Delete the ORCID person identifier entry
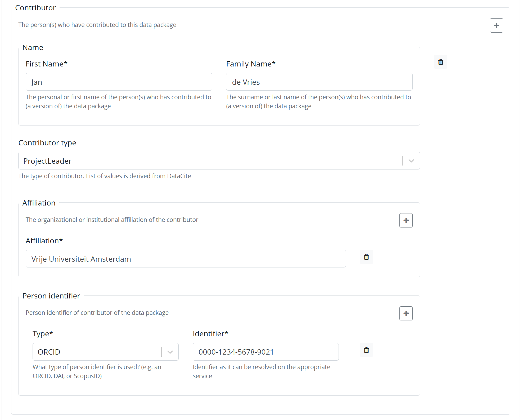The width and height of the screenshot is (522, 420). coord(366,350)
